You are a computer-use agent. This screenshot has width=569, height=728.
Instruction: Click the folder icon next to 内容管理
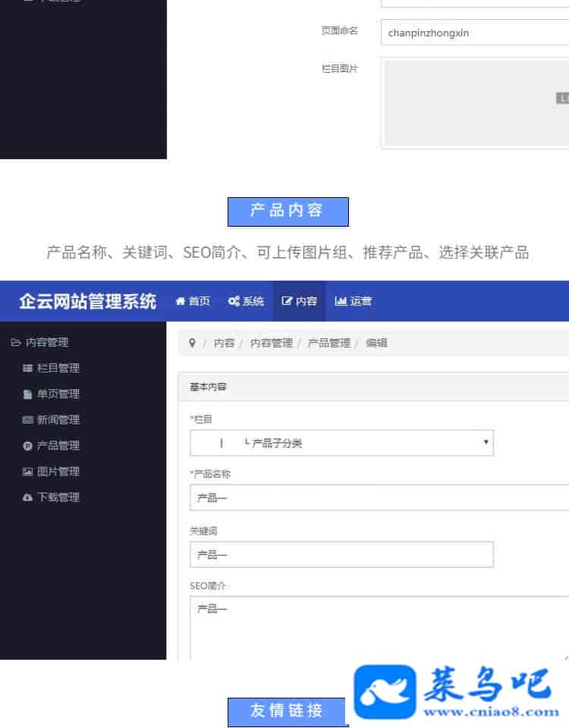click(16, 343)
